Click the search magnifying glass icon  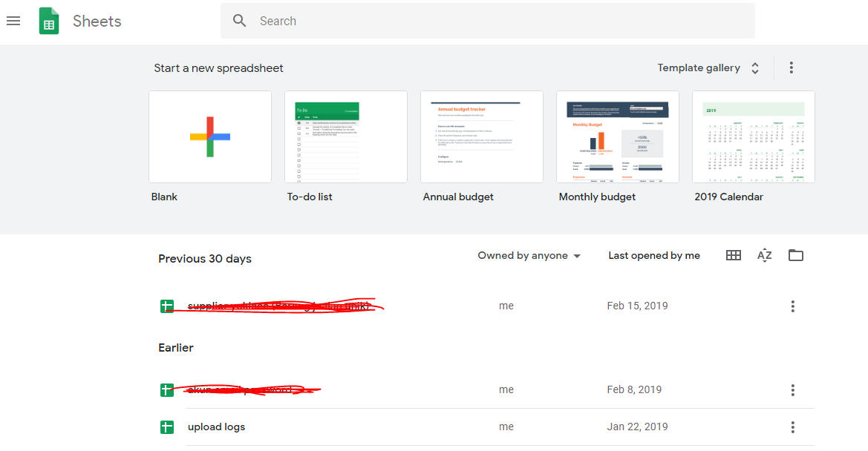click(239, 21)
